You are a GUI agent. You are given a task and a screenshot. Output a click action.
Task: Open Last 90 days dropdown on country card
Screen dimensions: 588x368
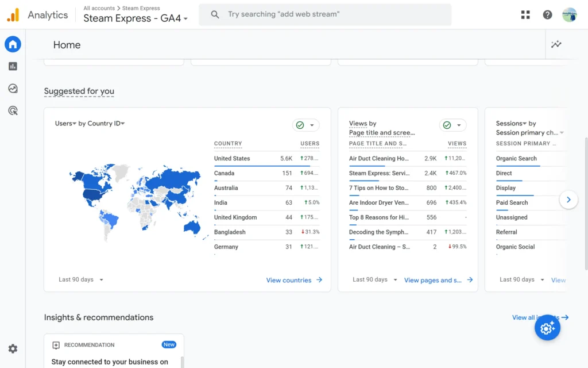click(x=81, y=280)
